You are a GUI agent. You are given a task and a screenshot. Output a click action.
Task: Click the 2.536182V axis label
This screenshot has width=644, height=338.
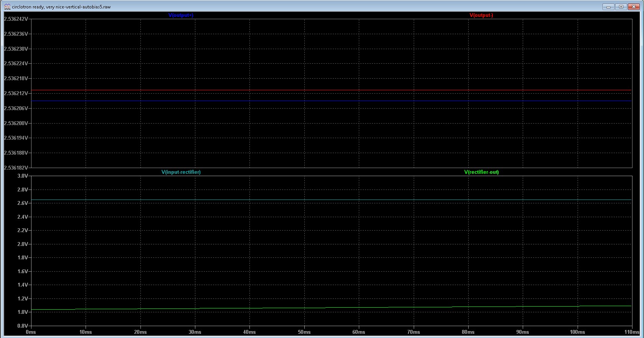[16, 168]
